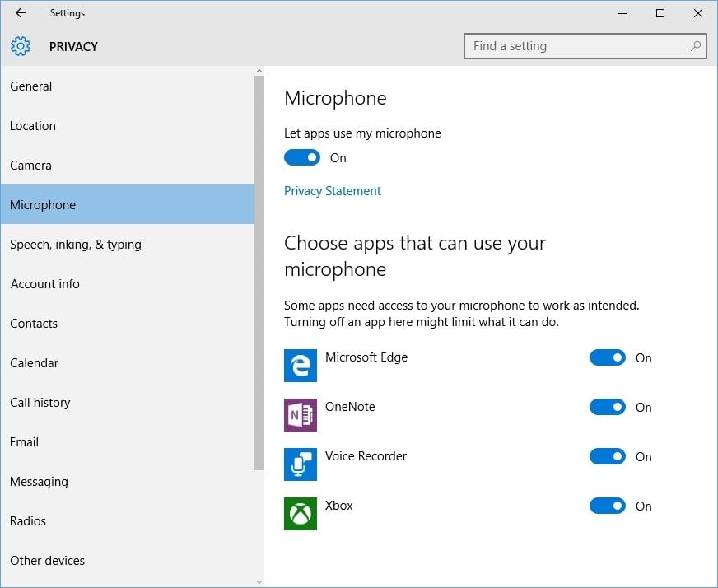This screenshot has height=588, width=718.
Task: Open the Privacy Statement link
Action: pos(333,191)
